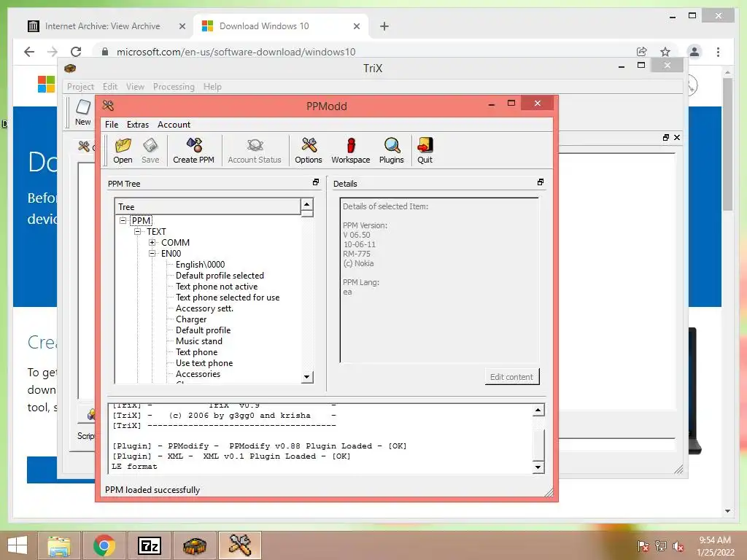The image size is (747, 560).
Task: Open the File menu in PPModd
Action: [112, 124]
